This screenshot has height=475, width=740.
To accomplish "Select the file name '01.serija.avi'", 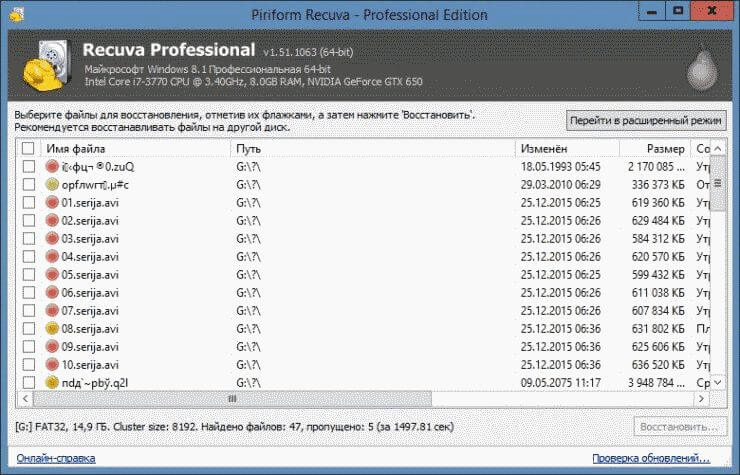I will (x=90, y=203).
